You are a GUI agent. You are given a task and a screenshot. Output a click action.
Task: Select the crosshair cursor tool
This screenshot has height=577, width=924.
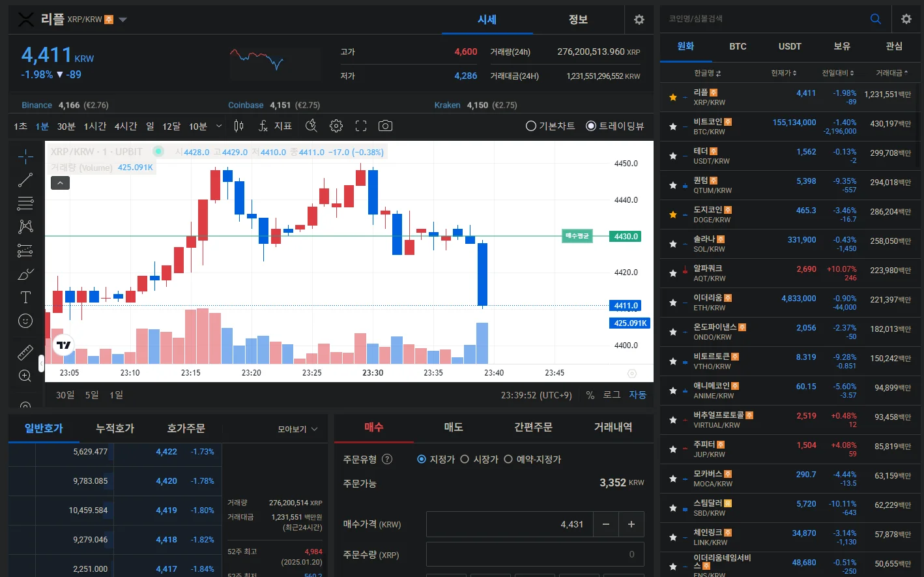(x=25, y=156)
